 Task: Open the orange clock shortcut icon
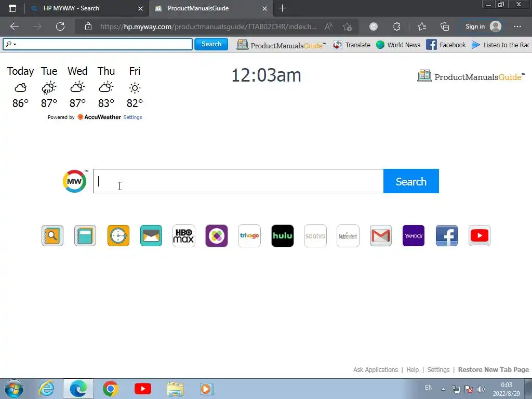tap(118, 235)
